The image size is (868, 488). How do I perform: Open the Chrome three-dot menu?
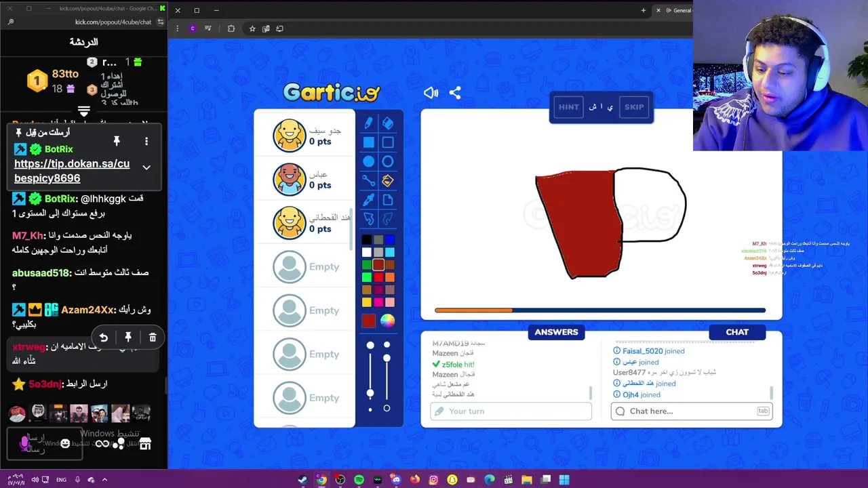178,28
